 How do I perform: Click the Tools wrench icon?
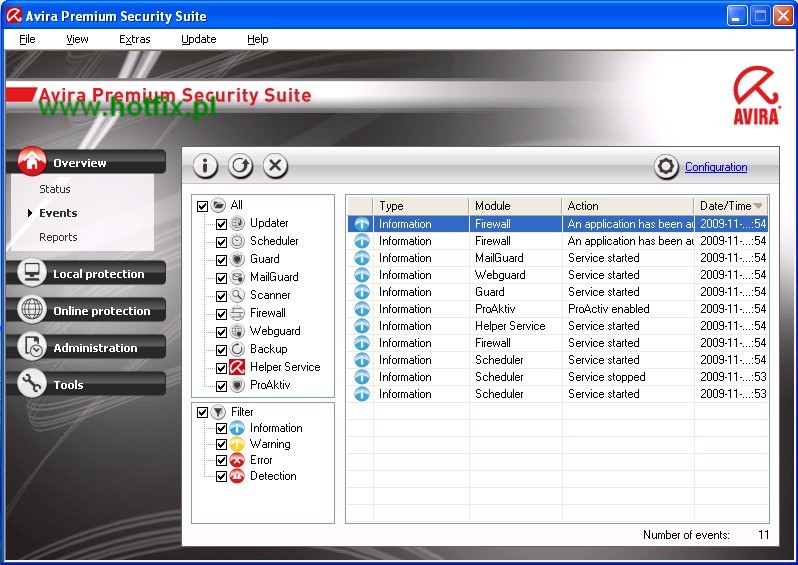(32, 384)
